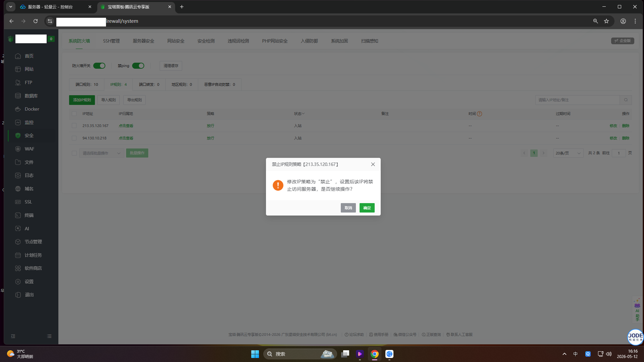Open 数据库 sidebar icon

[18, 96]
